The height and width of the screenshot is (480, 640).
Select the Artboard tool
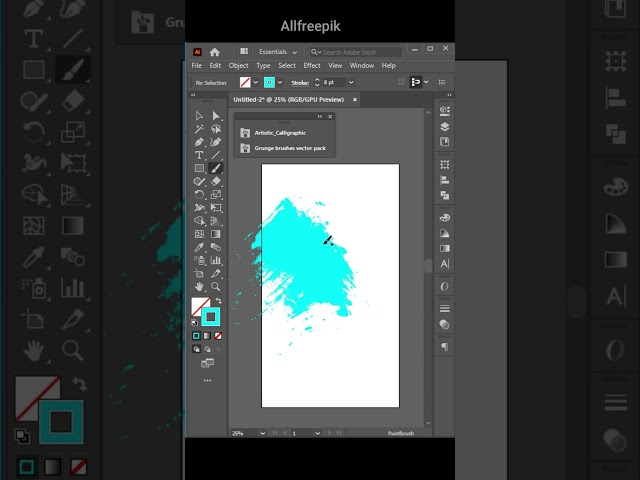tap(199, 273)
